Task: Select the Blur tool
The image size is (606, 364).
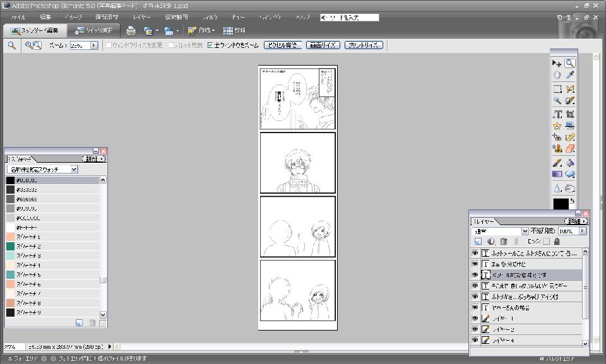Action: pos(557,188)
